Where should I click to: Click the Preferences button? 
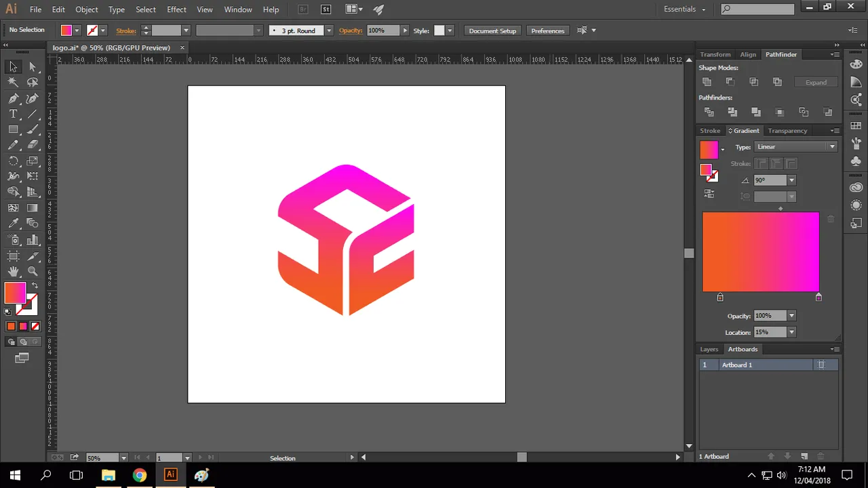[x=548, y=30]
